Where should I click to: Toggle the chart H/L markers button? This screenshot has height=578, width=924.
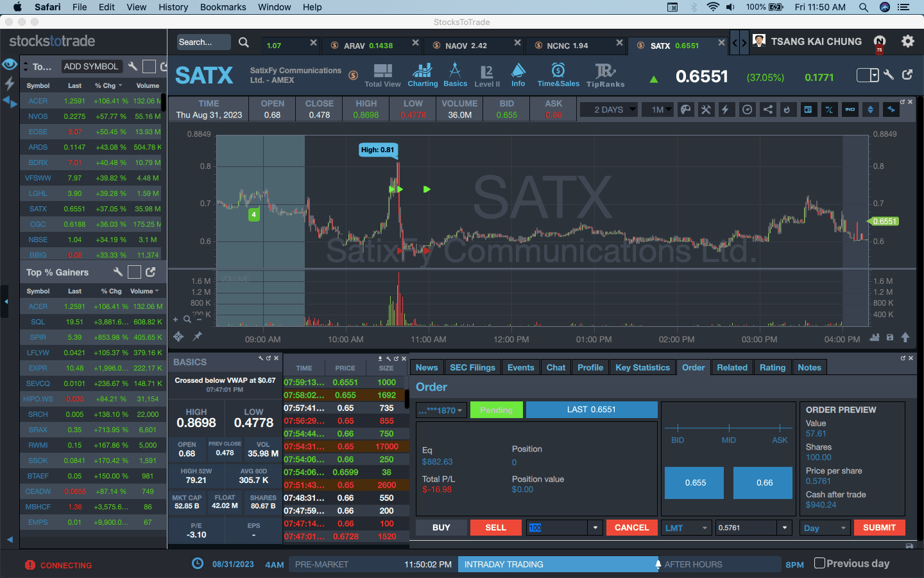point(829,109)
